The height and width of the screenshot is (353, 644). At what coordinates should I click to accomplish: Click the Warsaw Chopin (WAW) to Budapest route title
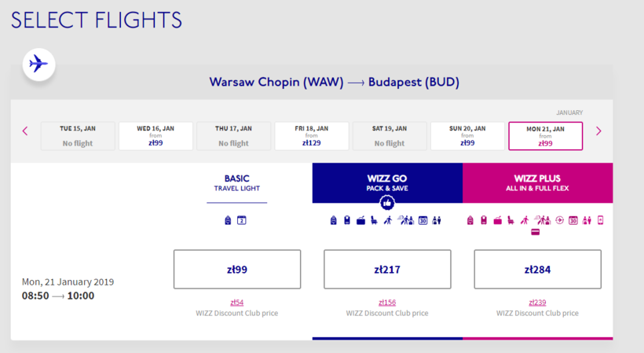pos(334,83)
